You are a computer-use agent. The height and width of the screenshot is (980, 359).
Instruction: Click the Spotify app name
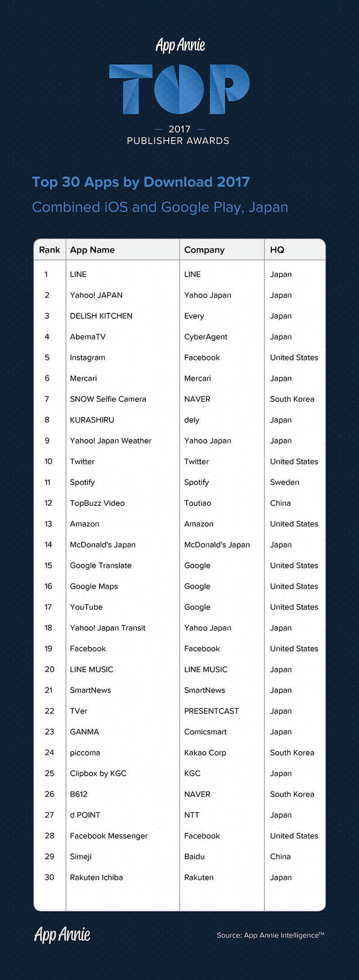tap(83, 482)
